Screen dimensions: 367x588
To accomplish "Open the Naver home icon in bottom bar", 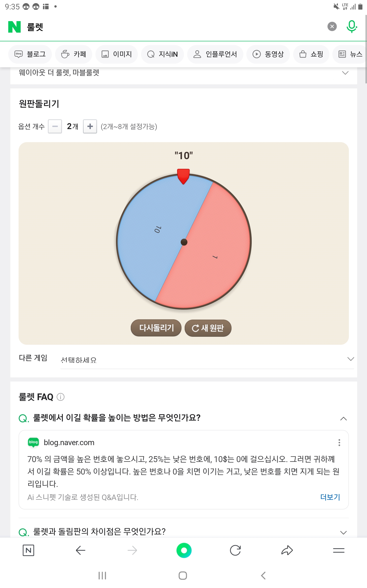I will pyautogui.click(x=28, y=550).
